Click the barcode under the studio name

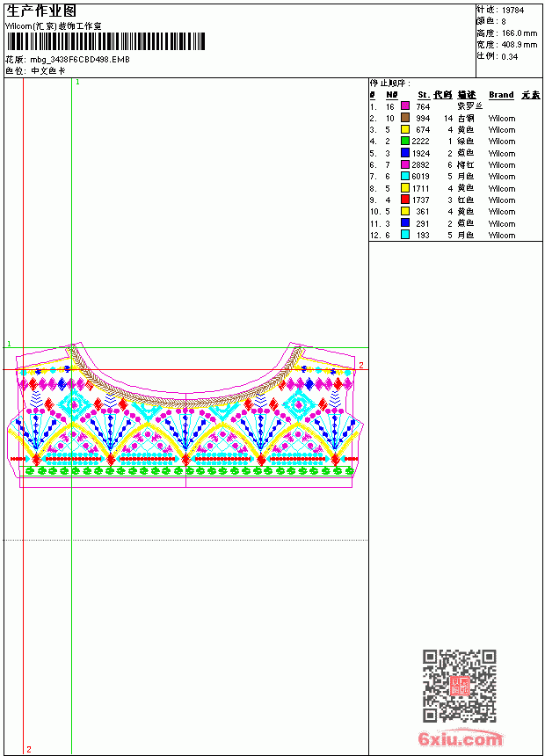coord(105,41)
